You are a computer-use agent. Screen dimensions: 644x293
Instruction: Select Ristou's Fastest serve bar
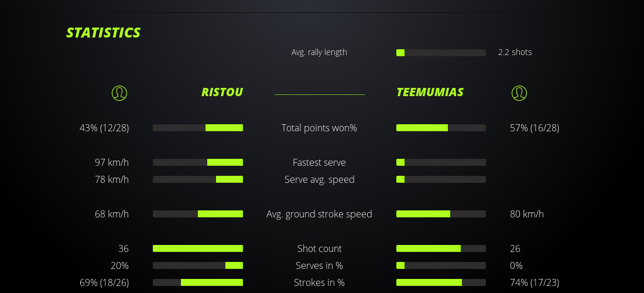198,162
